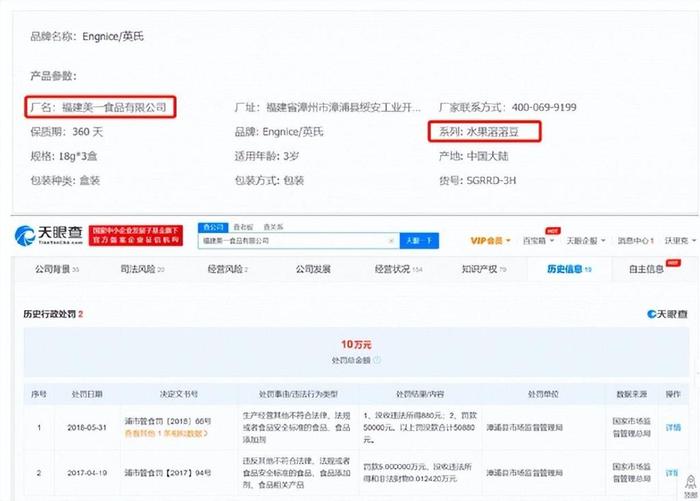Click the 厂址 manufacturer address text
The width and height of the screenshot is (700, 501).
pos(327,107)
